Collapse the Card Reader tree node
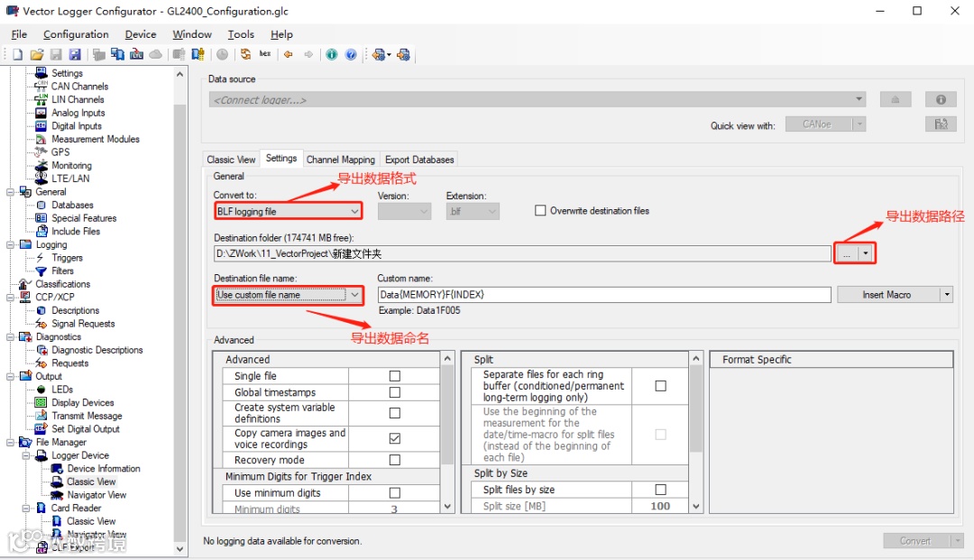The height and width of the screenshot is (560, 974). 26,508
